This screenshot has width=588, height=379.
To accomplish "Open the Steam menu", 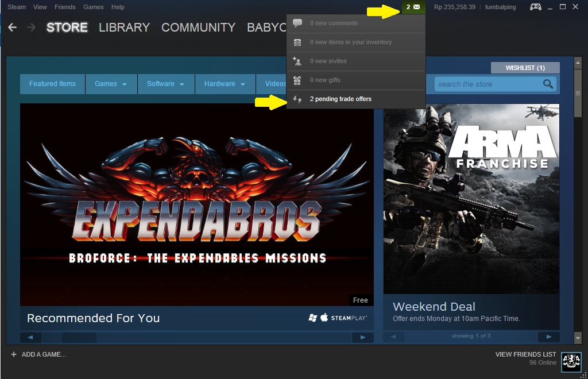I will pos(17,7).
